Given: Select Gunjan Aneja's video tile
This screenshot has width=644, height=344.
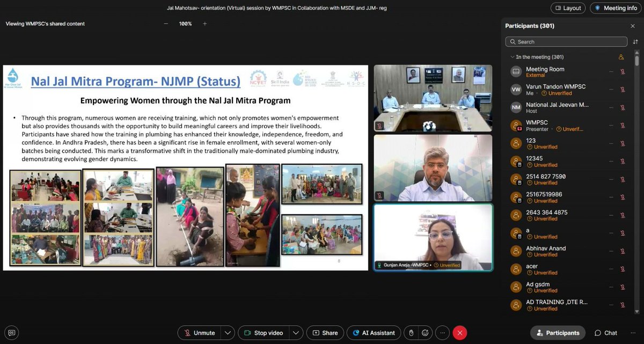Looking at the screenshot, I should pyautogui.click(x=433, y=237).
